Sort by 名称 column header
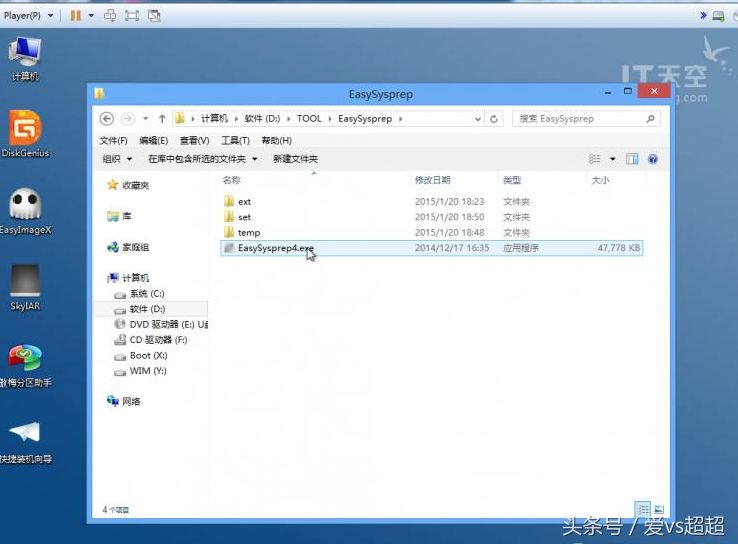The width and height of the screenshot is (738, 544). 232,180
